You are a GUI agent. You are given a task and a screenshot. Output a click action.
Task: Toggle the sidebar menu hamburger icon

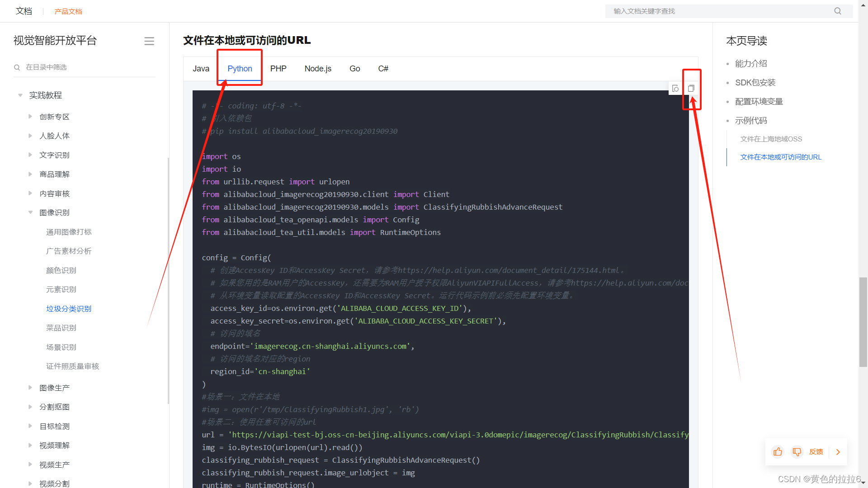[x=149, y=41]
